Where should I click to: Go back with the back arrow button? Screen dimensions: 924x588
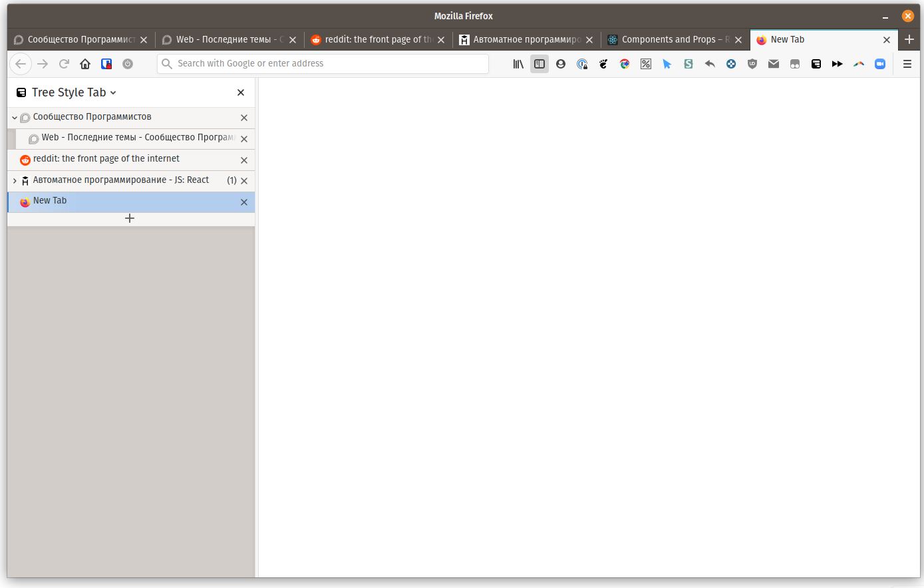(x=21, y=64)
